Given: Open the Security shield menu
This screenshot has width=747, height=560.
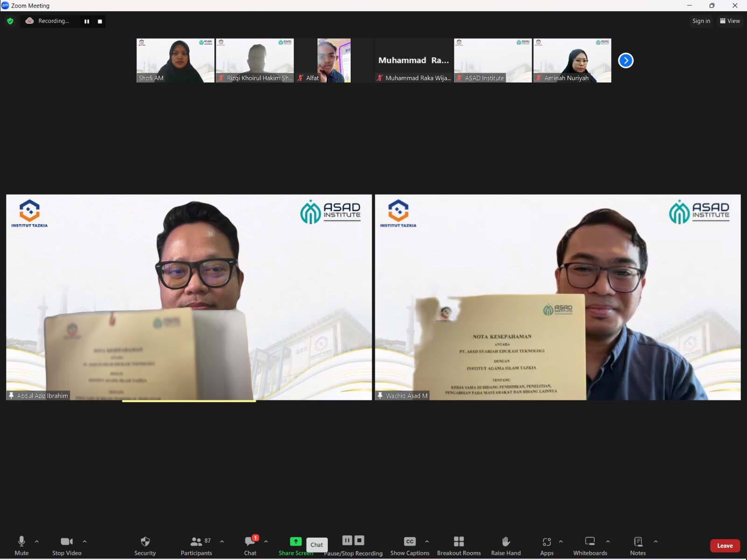Looking at the screenshot, I should pos(145,546).
